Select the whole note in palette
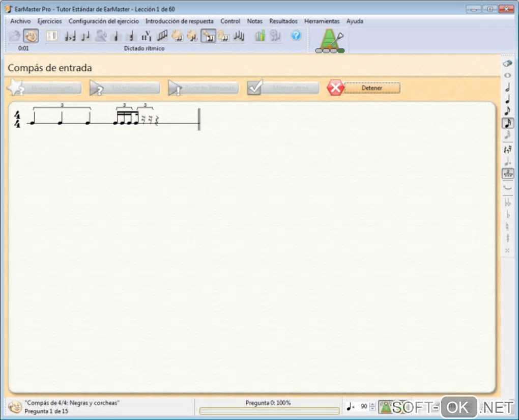Screen dimensions: 519x420 click(x=507, y=75)
